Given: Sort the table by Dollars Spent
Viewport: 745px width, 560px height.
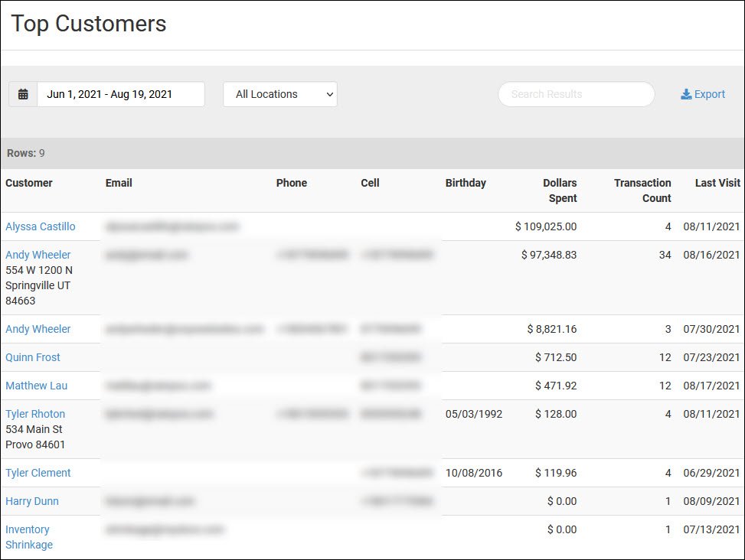Looking at the screenshot, I should [560, 190].
